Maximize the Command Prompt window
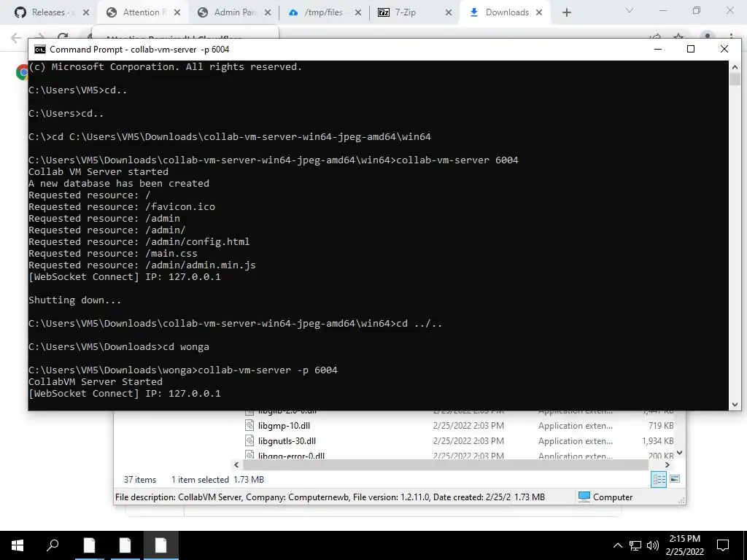747x560 pixels. click(691, 49)
